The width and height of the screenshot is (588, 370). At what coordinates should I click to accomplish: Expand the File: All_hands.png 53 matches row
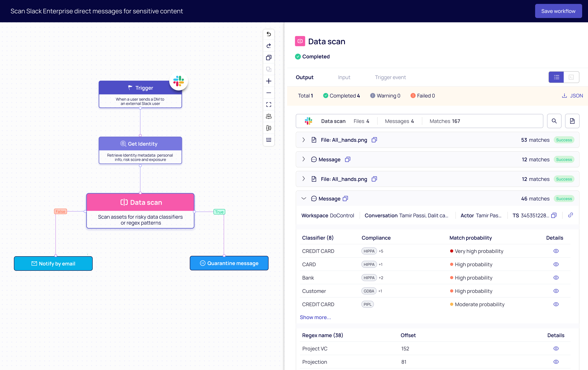pyautogui.click(x=304, y=140)
